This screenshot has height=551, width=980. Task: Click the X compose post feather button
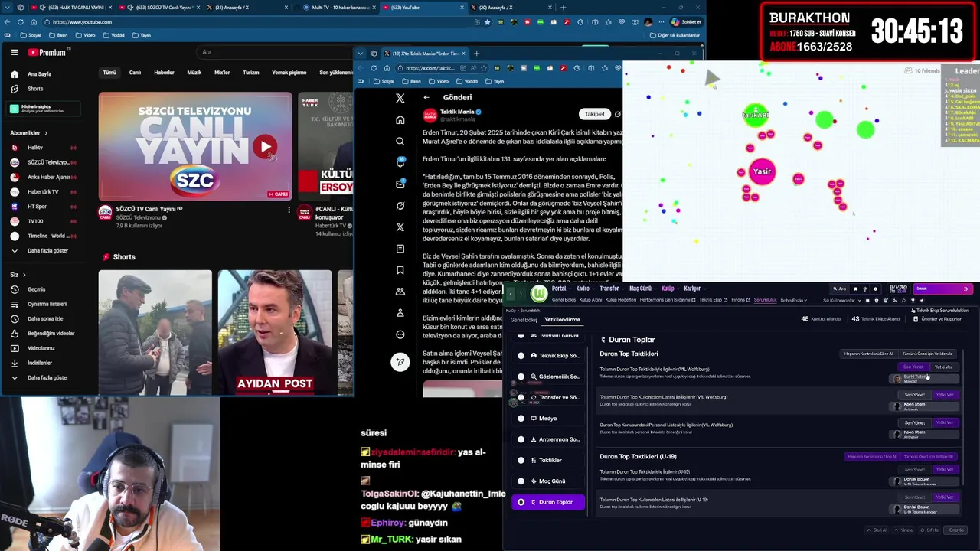[400, 362]
